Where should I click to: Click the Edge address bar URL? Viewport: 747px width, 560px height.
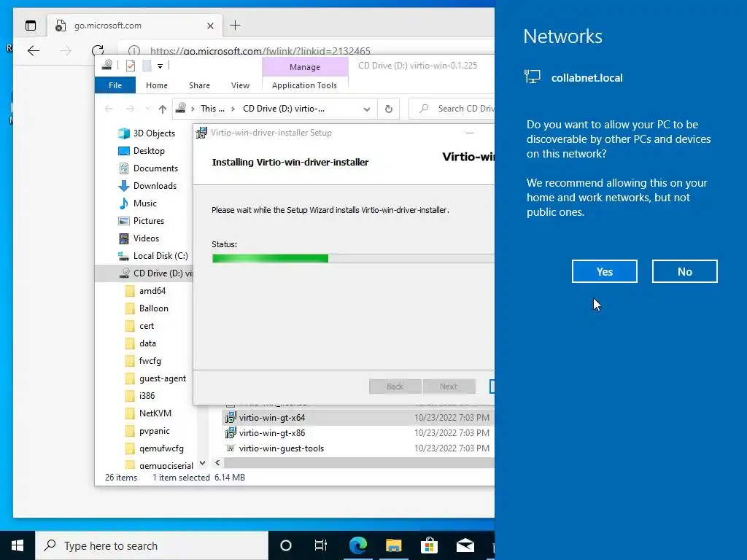click(x=260, y=50)
